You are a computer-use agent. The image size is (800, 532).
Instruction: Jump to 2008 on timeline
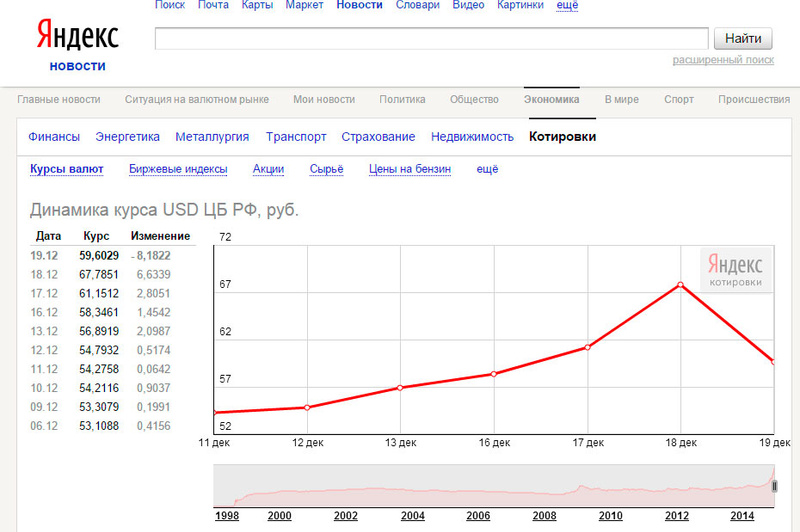click(544, 516)
